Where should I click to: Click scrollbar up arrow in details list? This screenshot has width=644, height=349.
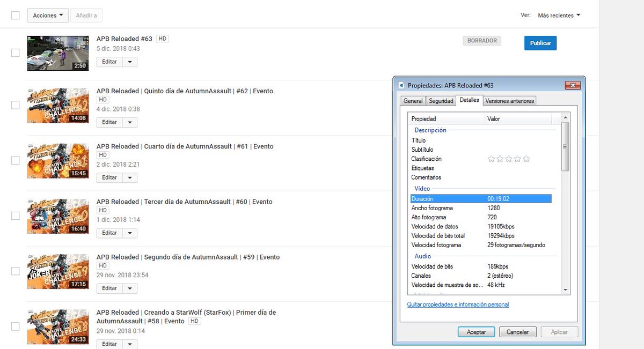(565, 117)
